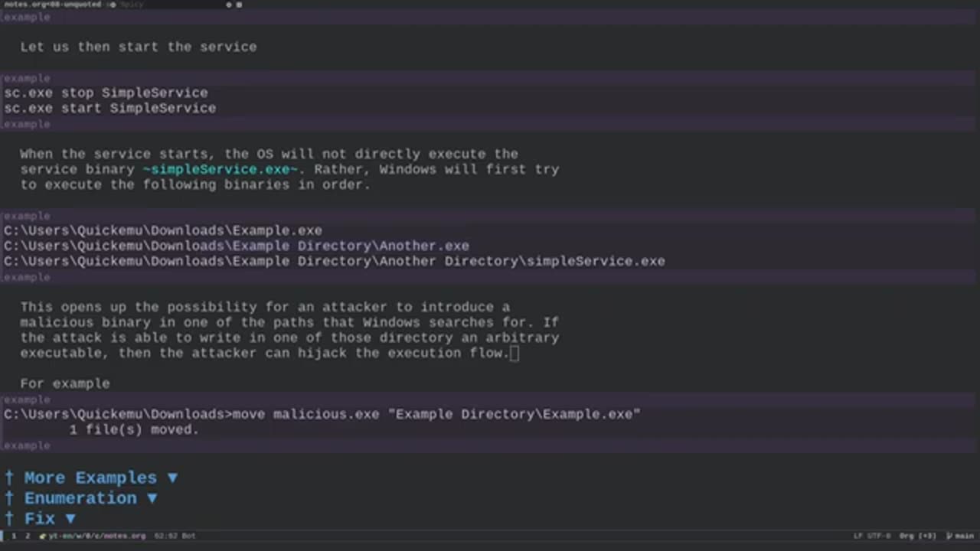This screenshot has width=980, height=551.
Task: Place cursor on the Example.exe path line
Action: (162, 230)
